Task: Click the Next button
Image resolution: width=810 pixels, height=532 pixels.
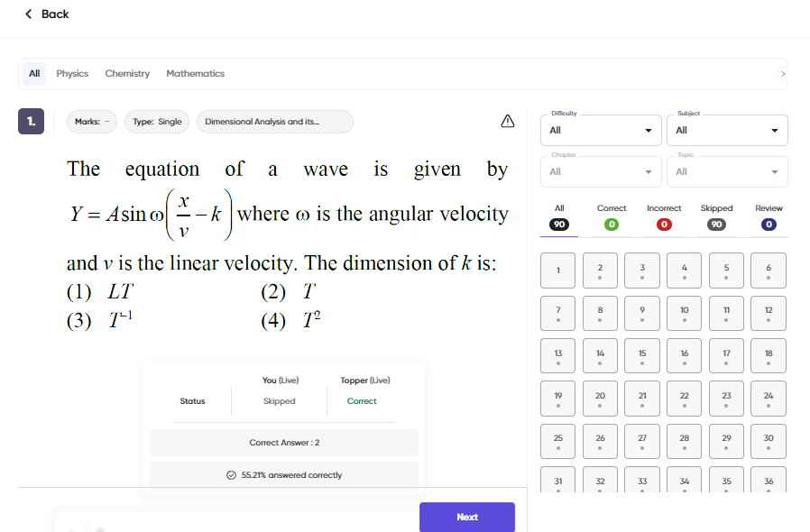Action: [467, 517]
